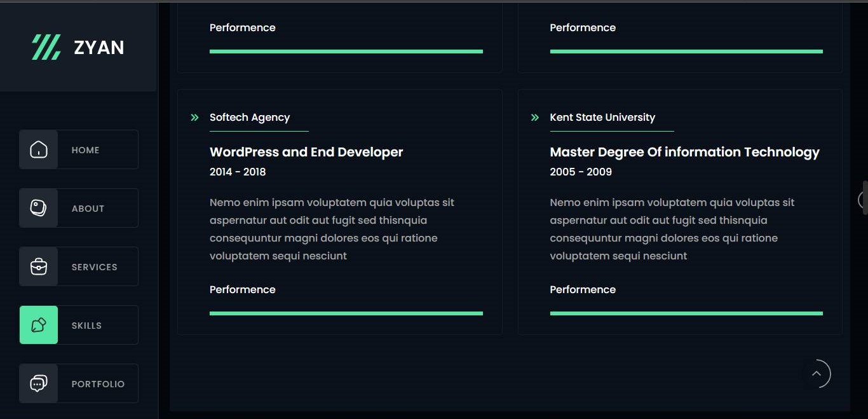This screenshot has height=419, width=868.
Task: Click the About sidebar icon
Action: 39,209
